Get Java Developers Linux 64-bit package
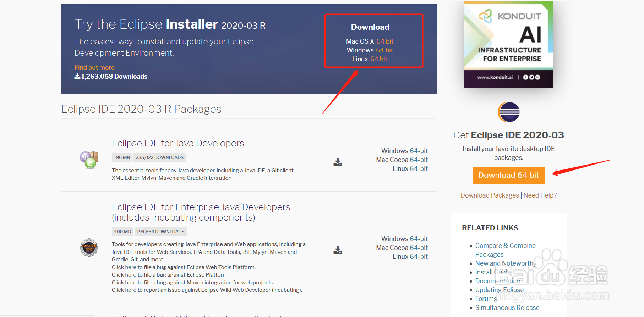Viewport: 644px width, 317px height. coord(419,168)
